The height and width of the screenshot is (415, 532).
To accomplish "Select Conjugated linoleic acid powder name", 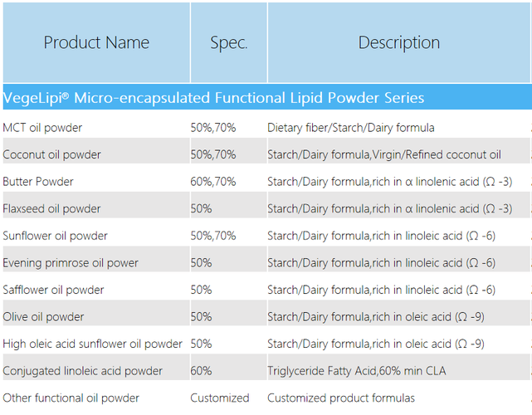I will pos(82,371).
